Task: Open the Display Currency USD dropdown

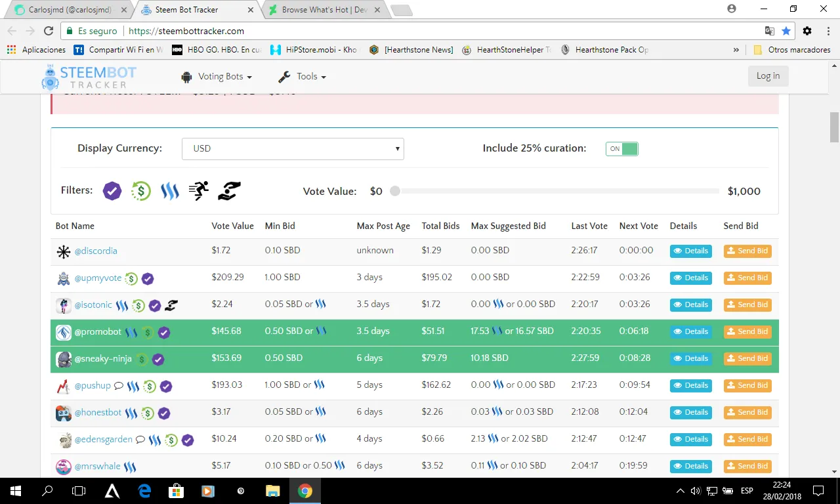Action: [293, 149]
